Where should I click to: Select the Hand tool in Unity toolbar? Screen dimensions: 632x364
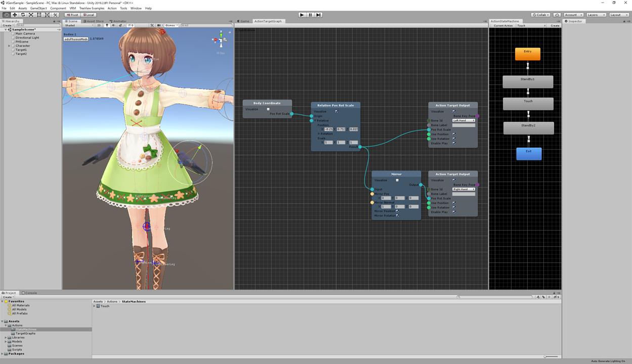click(6, 15)
